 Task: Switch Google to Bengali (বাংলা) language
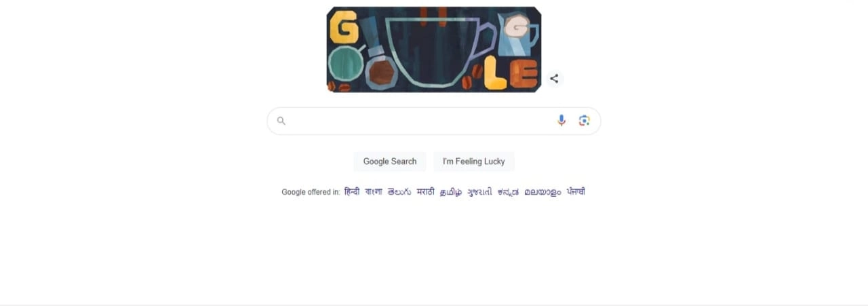(x=374, y=192)
